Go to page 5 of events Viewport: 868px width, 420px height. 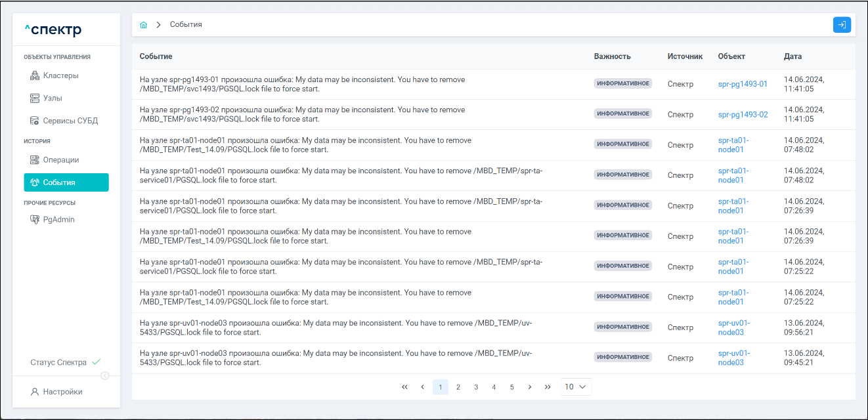tap(511, 387)
